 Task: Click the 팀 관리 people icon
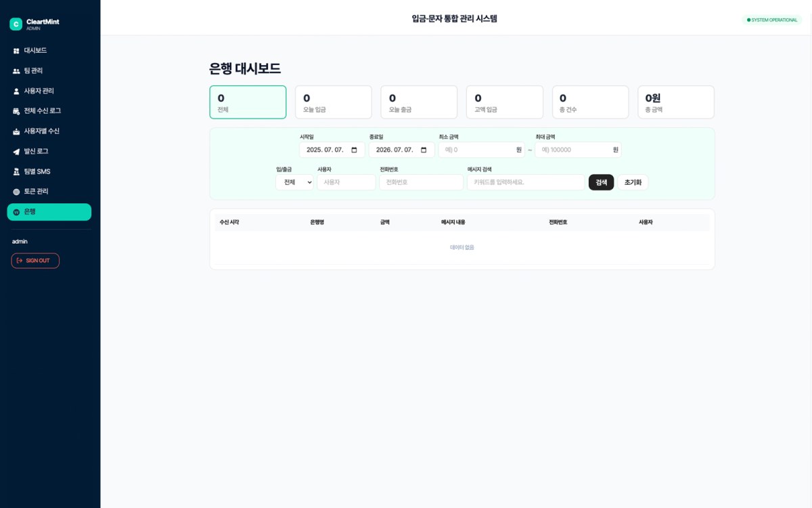pyautogui.click(x=16, y=70)
